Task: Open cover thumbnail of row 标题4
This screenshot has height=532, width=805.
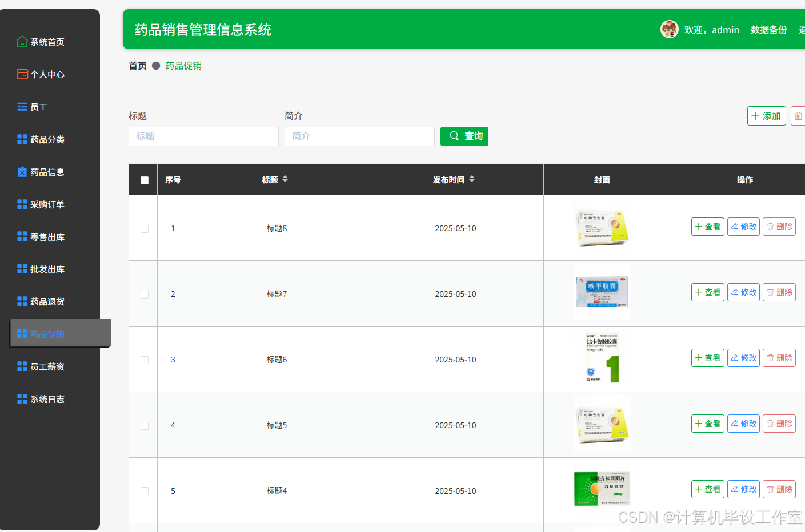Action: point(602,489)
